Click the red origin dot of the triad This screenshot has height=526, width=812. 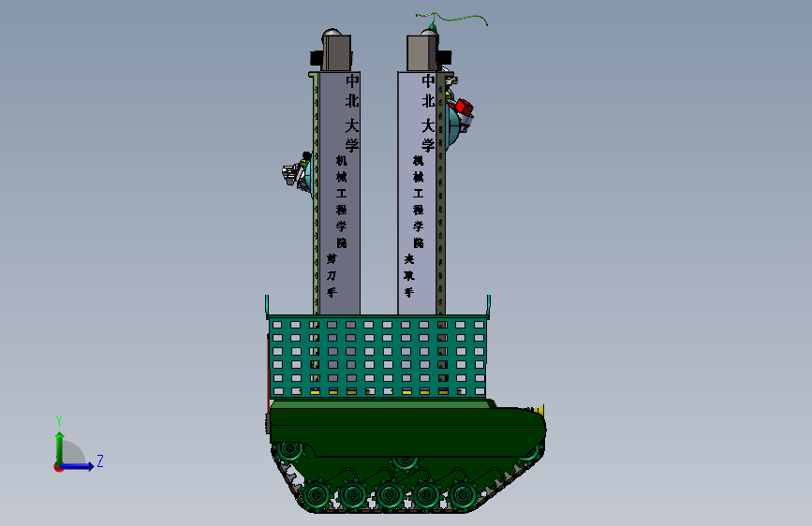[x=58, y=467]
